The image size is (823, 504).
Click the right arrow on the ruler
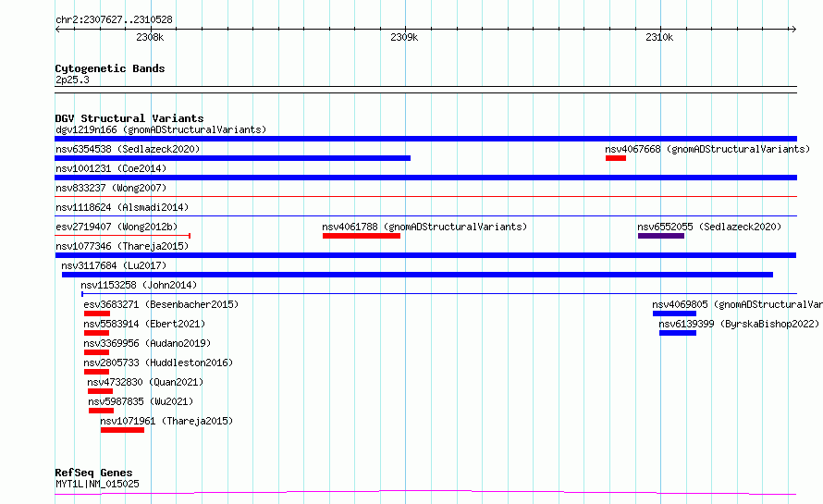point(793,29)
